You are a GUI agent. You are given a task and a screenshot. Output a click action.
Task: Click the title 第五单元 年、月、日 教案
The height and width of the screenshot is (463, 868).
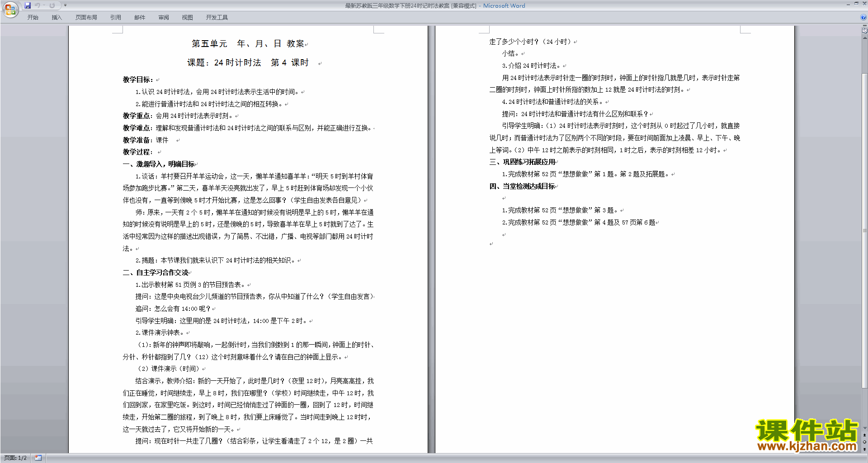point(248,44)
